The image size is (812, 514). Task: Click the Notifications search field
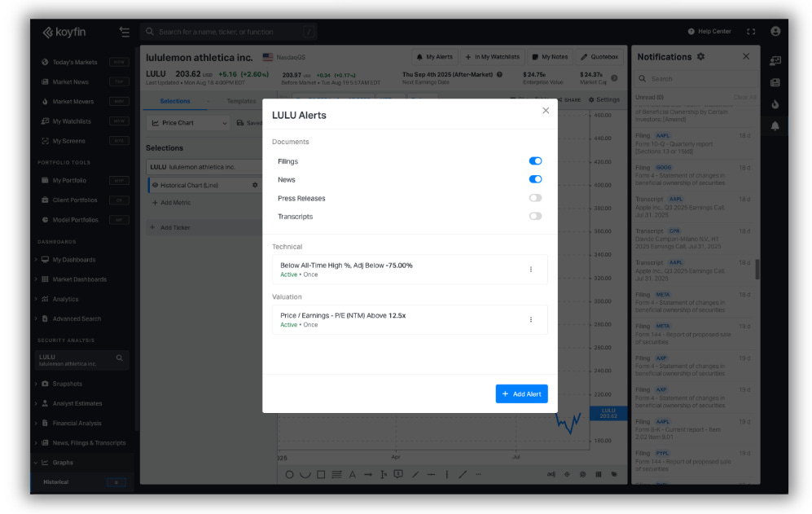695,79
